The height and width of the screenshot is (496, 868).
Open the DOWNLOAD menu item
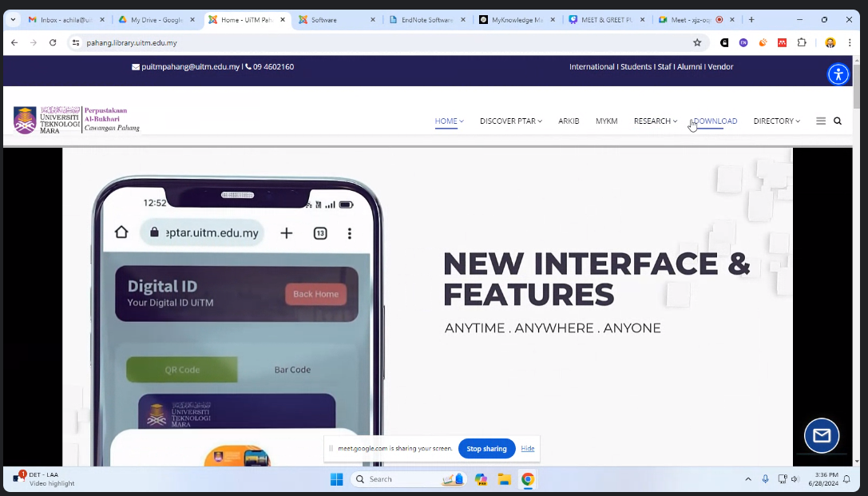(x=715, y=121)
